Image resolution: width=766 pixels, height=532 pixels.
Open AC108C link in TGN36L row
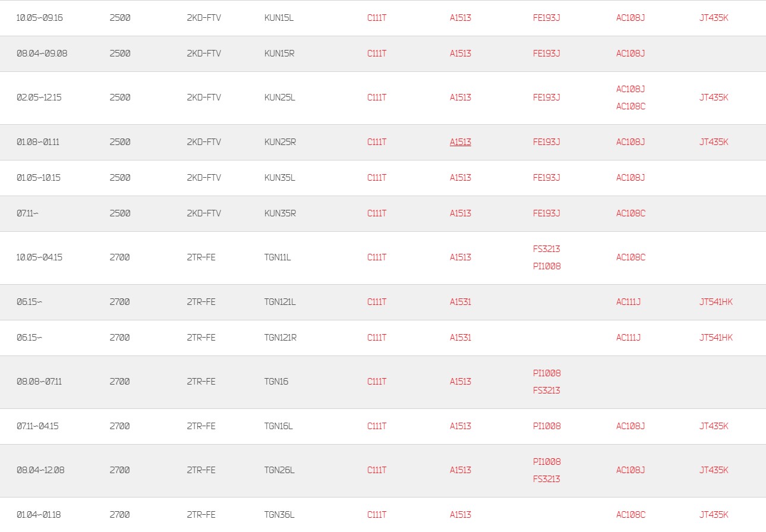pos(631,515)
